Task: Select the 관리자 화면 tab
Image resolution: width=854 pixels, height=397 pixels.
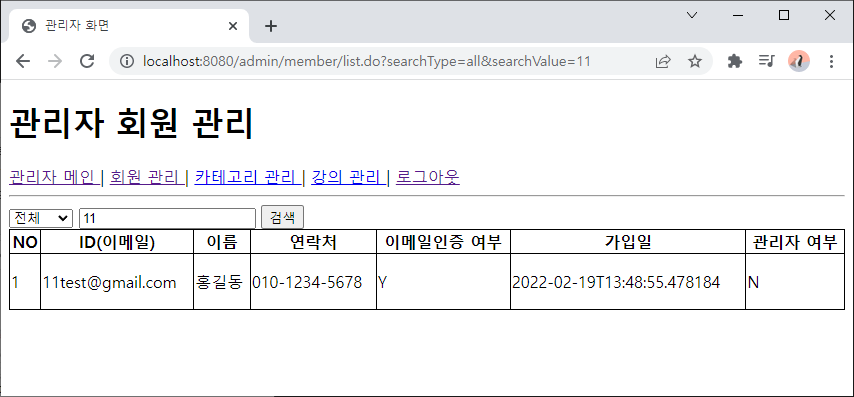Action: click(x=128, y=26)
